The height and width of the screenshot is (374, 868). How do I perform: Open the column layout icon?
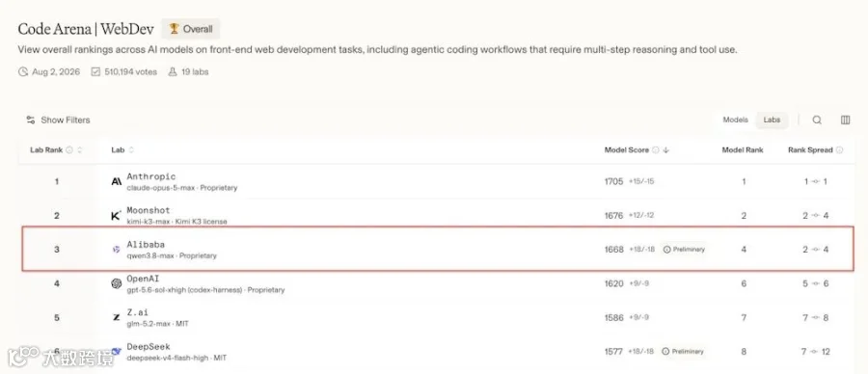tap(845, 120)
